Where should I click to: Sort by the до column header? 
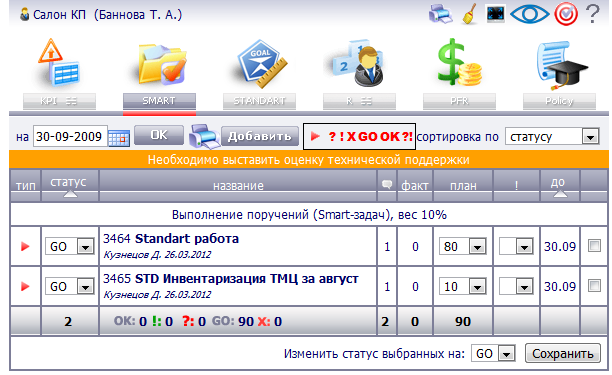[x=560, y=185]
